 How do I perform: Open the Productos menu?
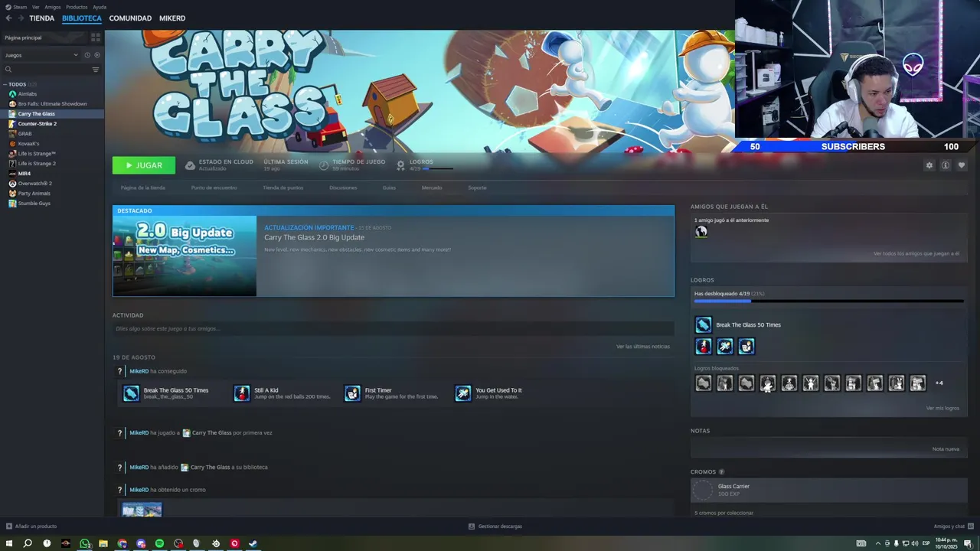[x=77, y=7]
